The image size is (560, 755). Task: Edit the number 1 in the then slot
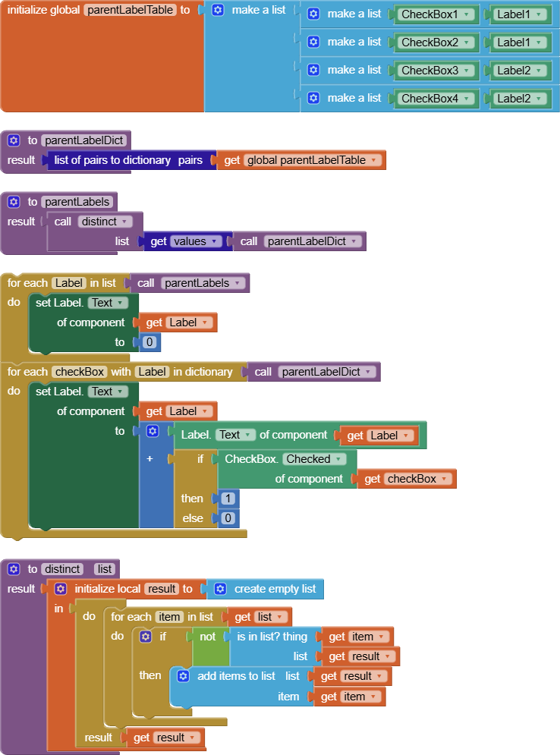pos(228,499)
